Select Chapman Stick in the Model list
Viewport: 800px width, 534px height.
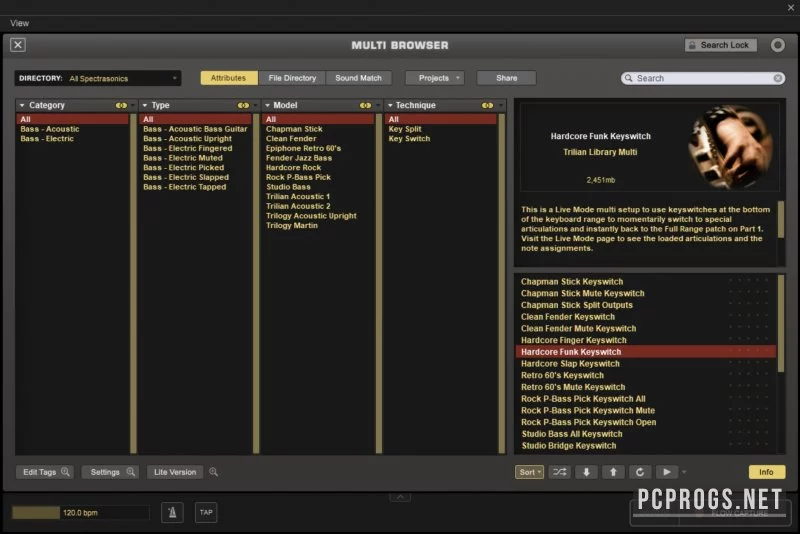coord(294,129)
